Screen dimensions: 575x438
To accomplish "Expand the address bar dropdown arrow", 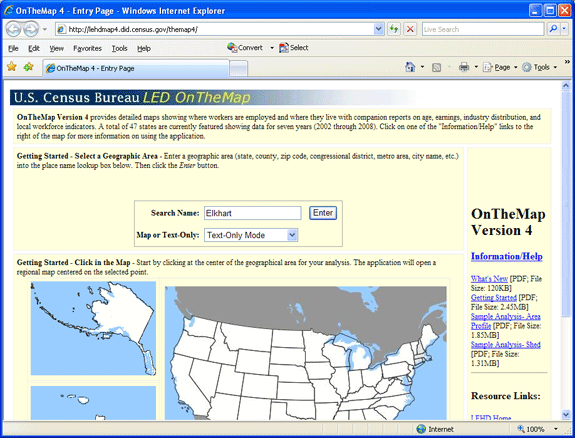I will [378, 29].
